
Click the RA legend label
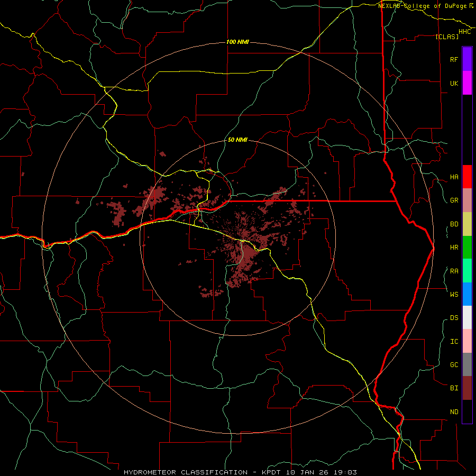[x=454, y=271]
